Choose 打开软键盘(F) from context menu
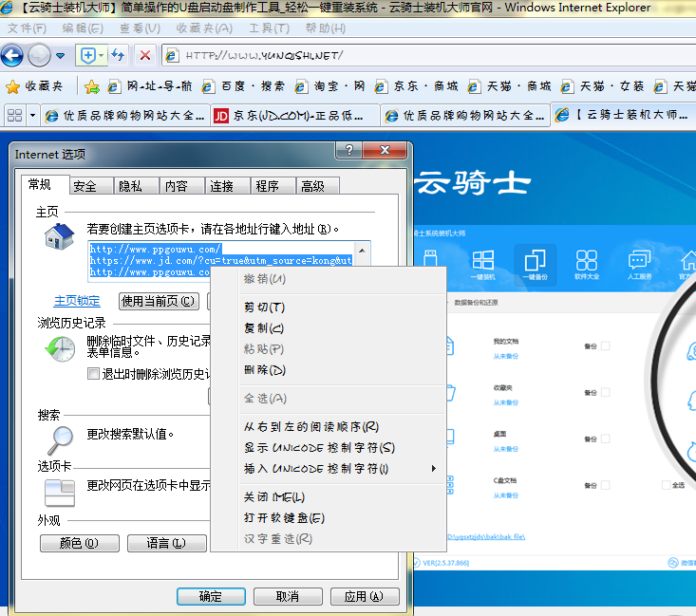 pos(329,517)
